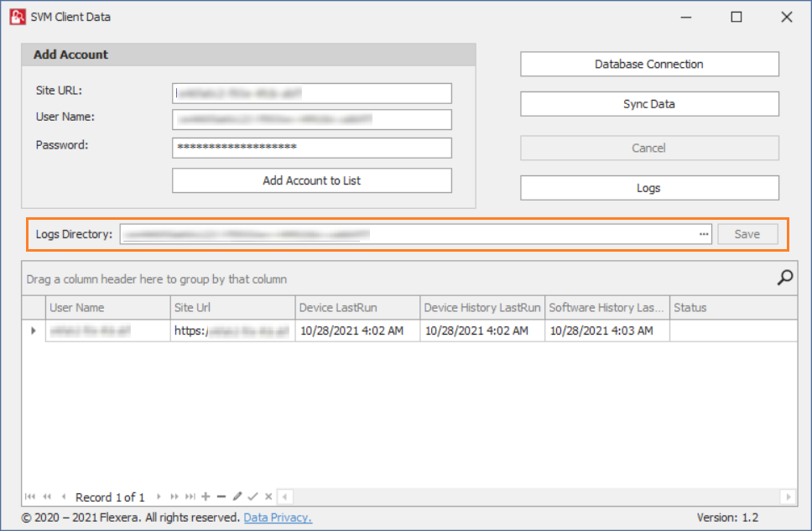Click into the Password field

312,148
